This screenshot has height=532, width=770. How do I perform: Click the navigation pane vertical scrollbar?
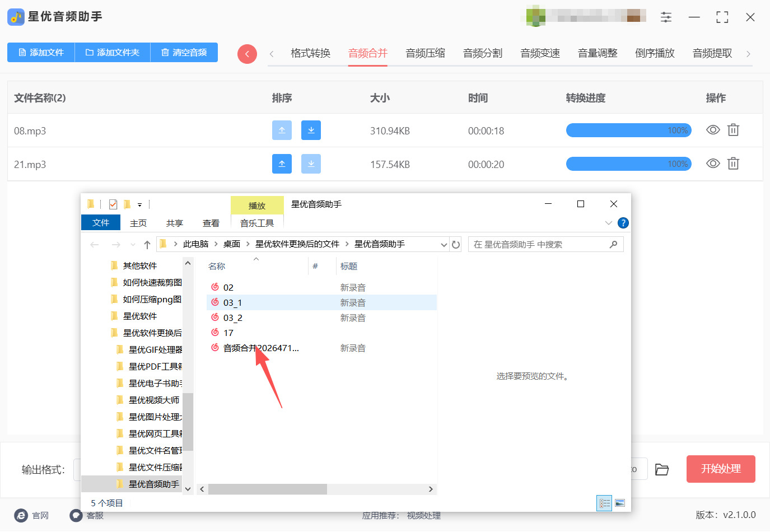click(x=188, y=422)
